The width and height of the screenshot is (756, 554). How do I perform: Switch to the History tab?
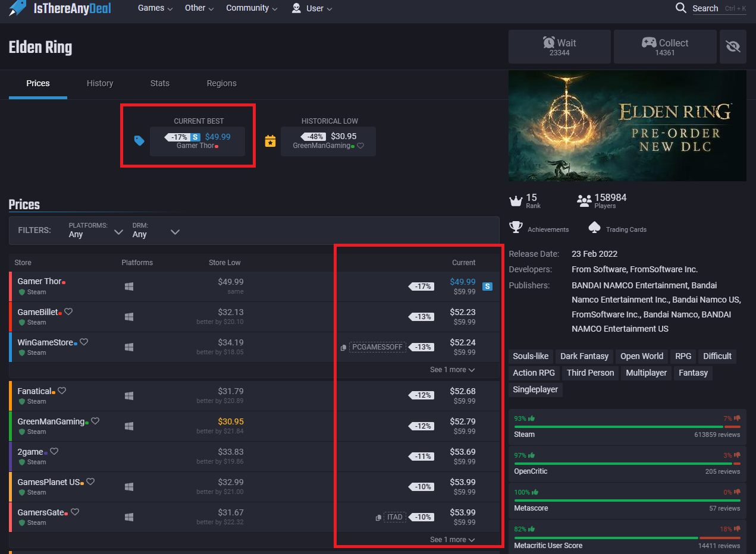[x=100, y=83]
